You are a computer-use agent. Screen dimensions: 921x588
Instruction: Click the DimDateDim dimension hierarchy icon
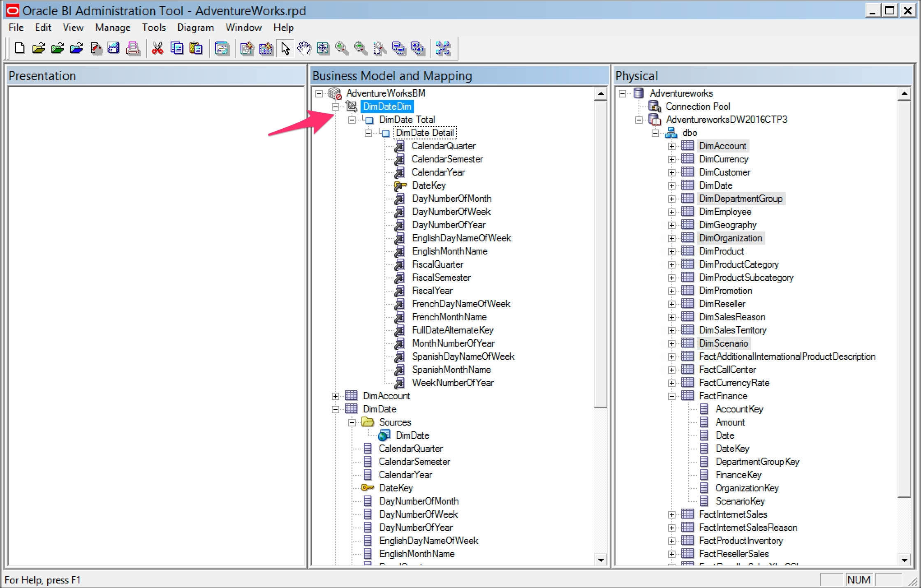(352, 106)
